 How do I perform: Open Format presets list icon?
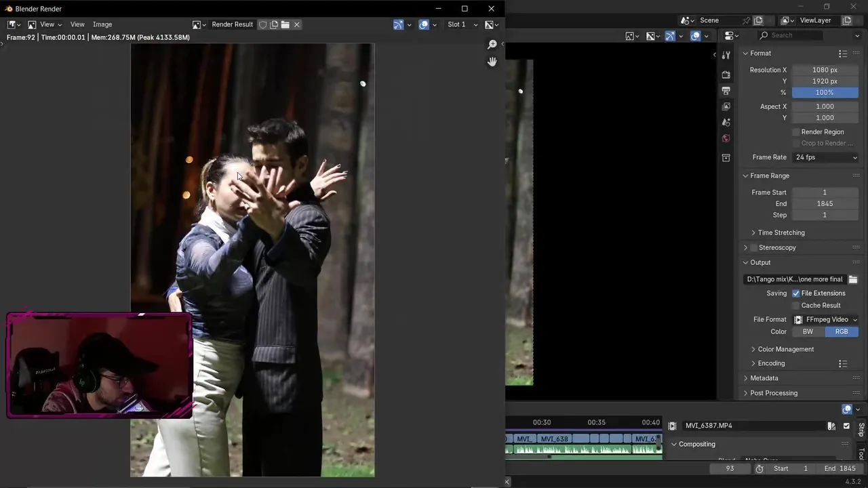(x=843, y=54)
